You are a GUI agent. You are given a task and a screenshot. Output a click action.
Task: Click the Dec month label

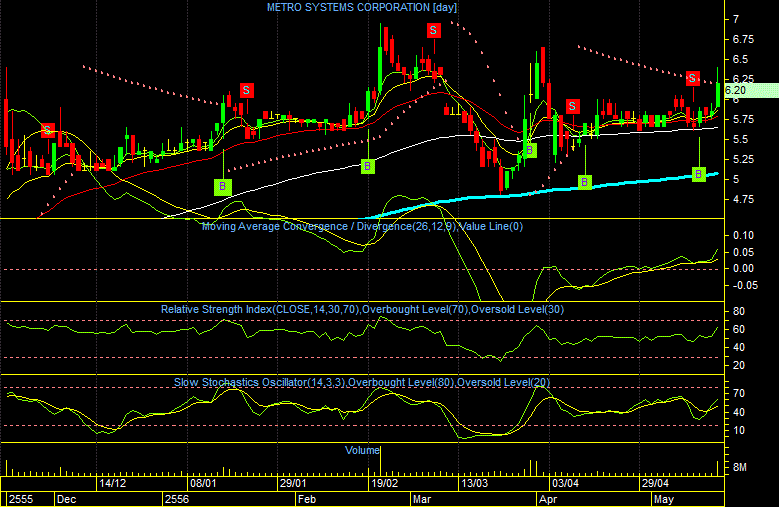pos(66,499)
